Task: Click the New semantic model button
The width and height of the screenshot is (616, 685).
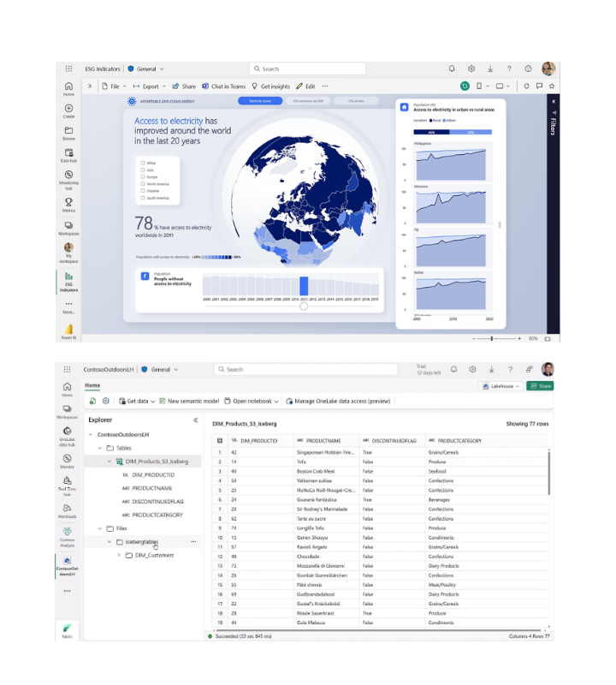Action: 189,401
